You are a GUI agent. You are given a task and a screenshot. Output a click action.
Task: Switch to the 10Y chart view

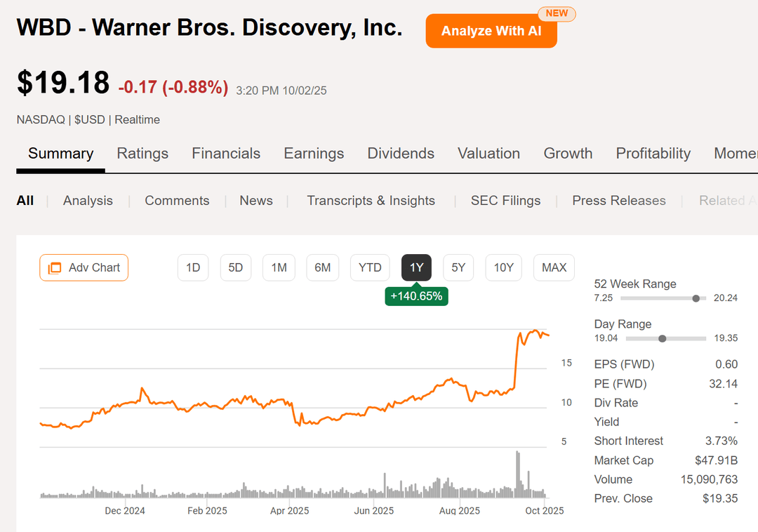pos(503,267)
